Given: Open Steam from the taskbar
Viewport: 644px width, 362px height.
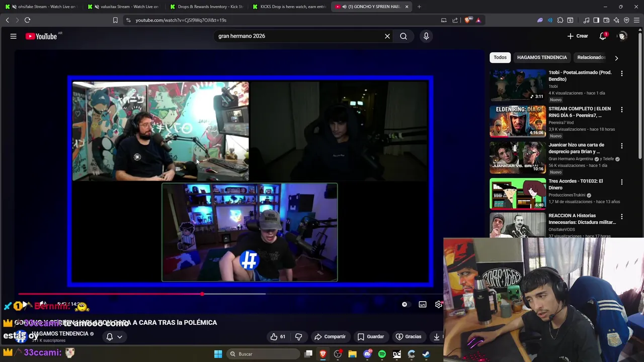Looking at the screenshot, I should [x=426, y=354].
